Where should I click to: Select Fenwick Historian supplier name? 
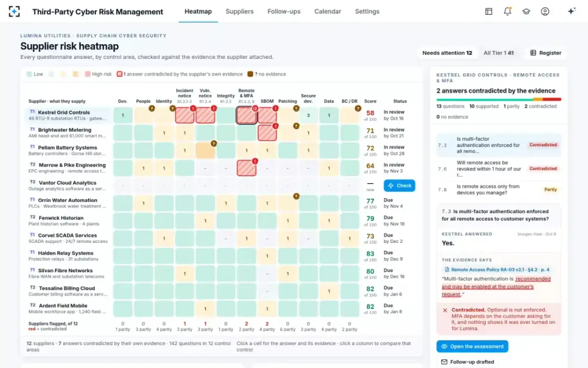pyautogui.click(x=61, y=218)
